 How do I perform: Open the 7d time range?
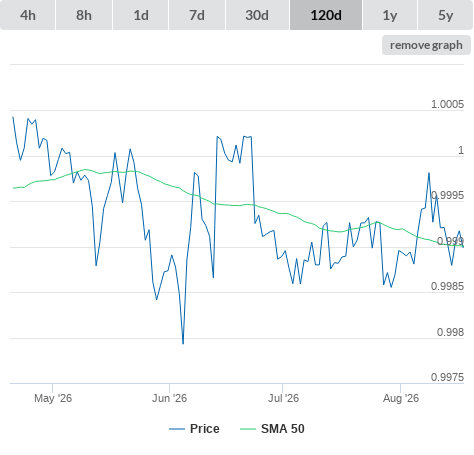tap(197, 15)
